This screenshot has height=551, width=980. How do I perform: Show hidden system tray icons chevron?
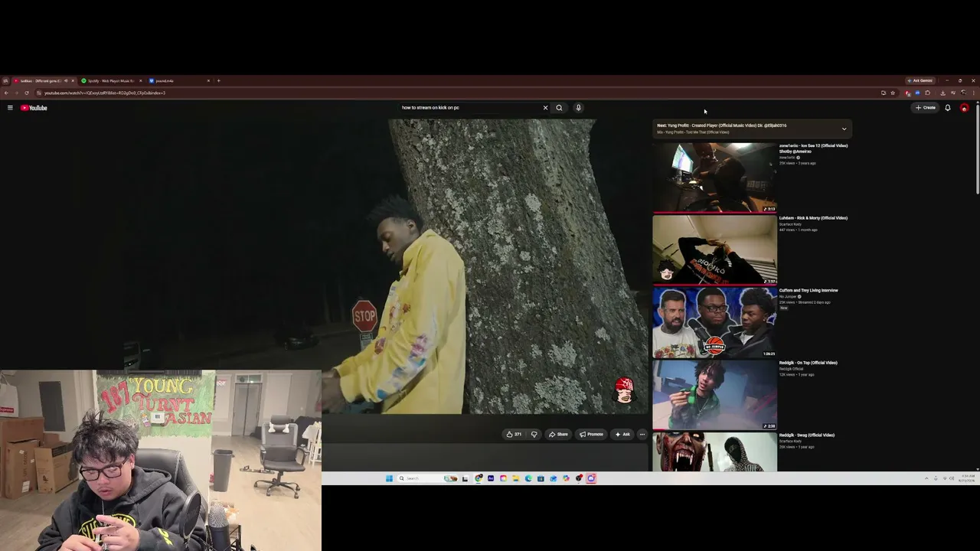pos(926,478)
